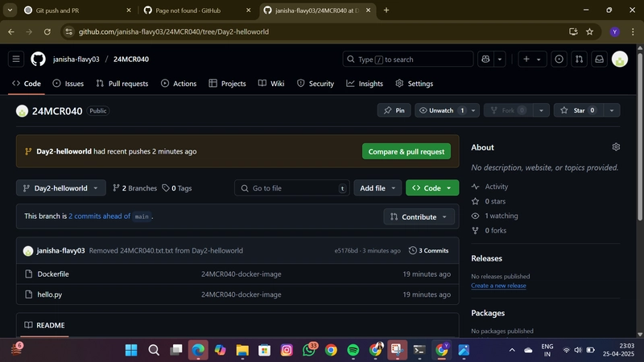Click the Unwatch button
This screenshot has width=644, height=362.
tap(441, 110)
